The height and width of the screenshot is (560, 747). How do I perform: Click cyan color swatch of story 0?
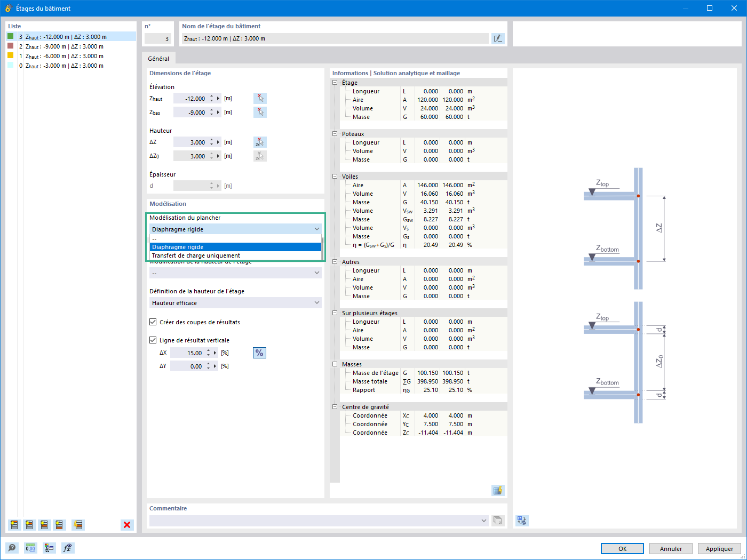[10, 65]
